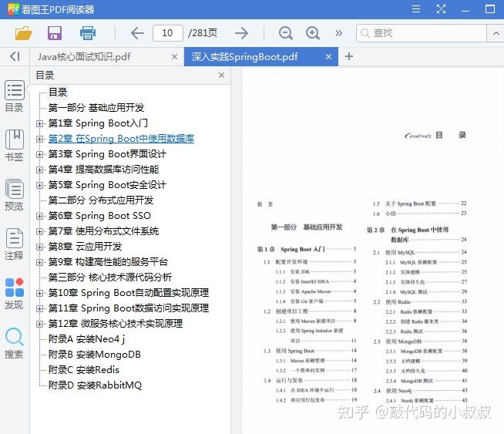Viewport: 504px width, 434px height.
Task: Expand 第4章 提高数据库访问性能 node
Action: coord(39,170)
